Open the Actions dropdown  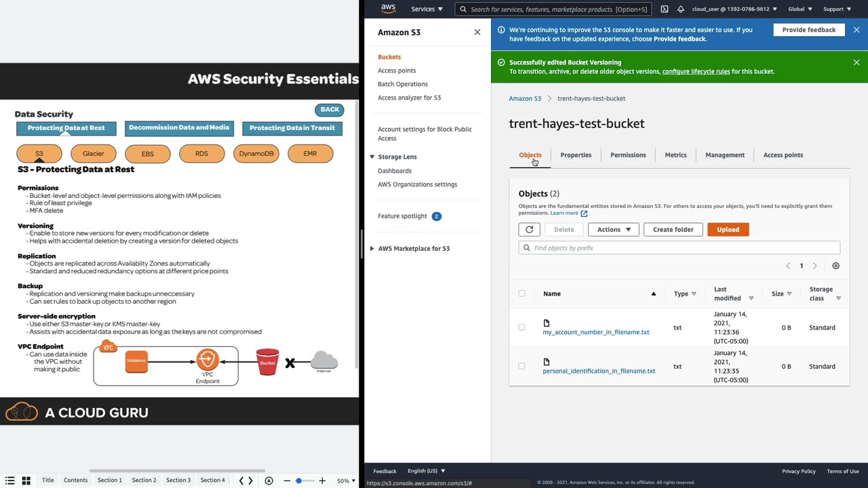(x=613, y=230)
